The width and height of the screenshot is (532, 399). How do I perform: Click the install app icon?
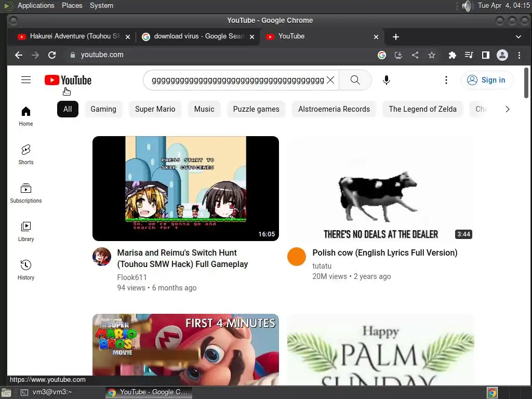(x=398, y=55)
